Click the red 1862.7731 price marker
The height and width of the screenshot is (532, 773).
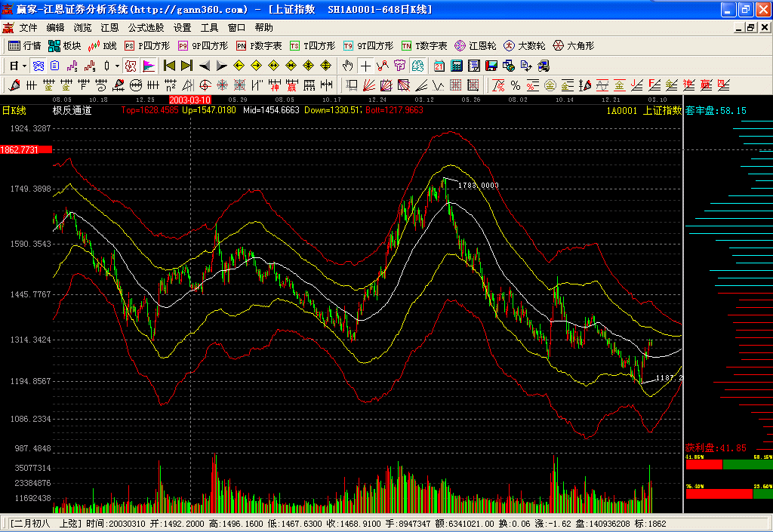pos(26,150)
